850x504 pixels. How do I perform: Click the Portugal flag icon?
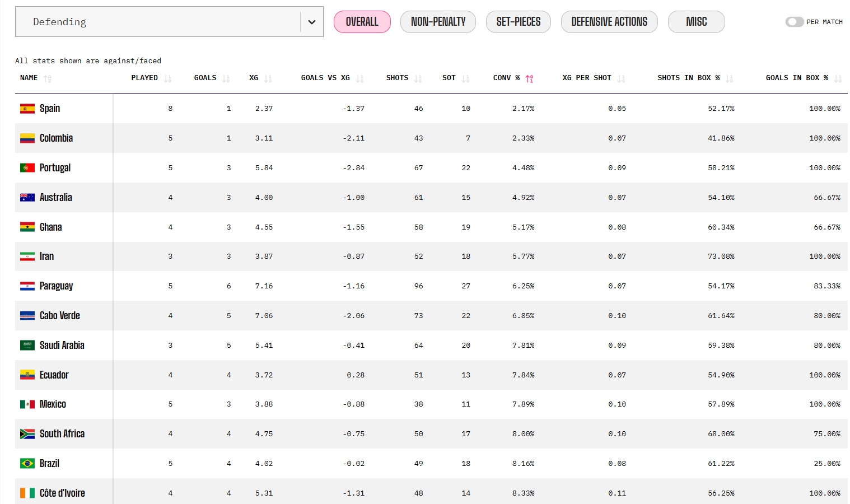(27, 168)
